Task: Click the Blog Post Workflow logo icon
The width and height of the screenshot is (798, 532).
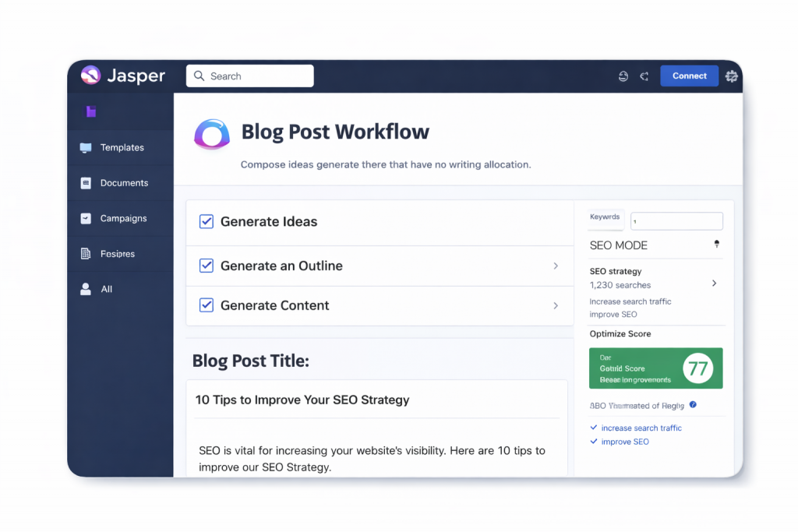Action: [x=212, y=133]
